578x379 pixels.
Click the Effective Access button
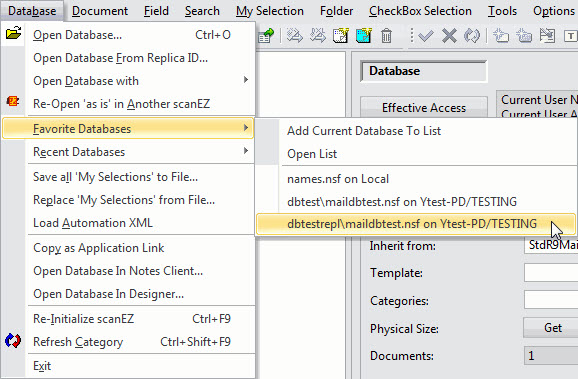[x=424, y=108]
